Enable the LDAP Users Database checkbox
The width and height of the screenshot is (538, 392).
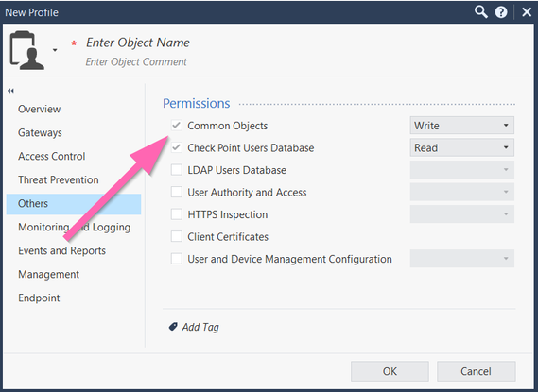(x=177, y=170)
